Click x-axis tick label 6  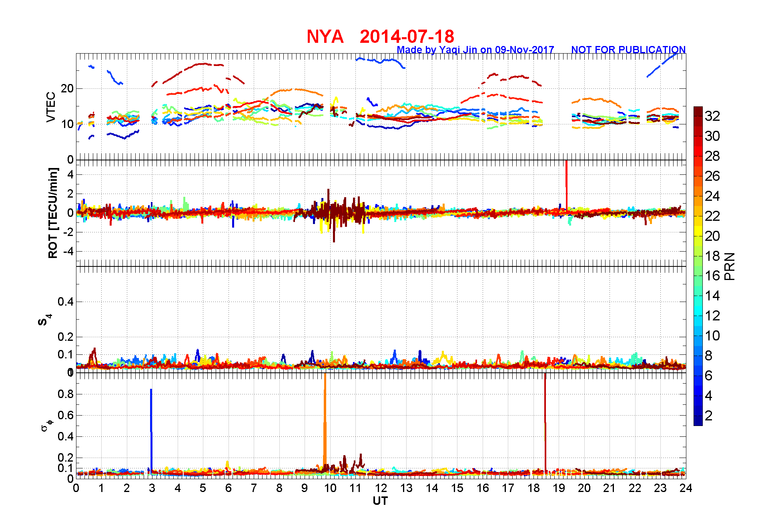[229, 488]
